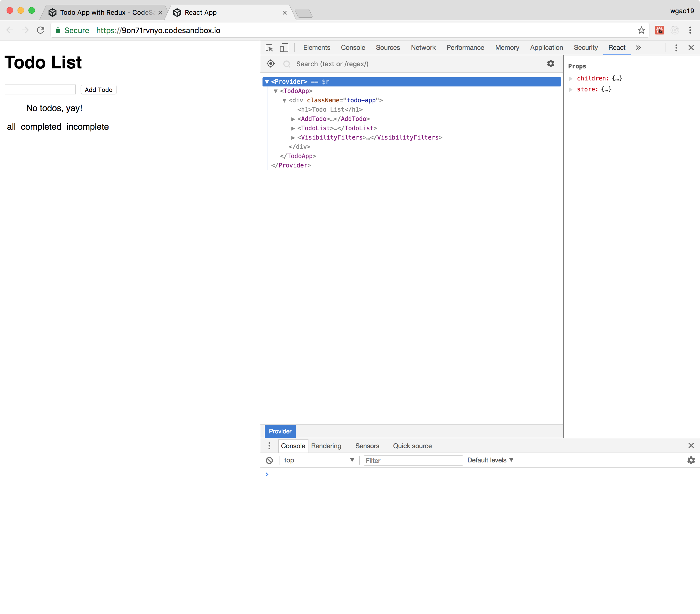Switch to the Network tab
700x614 pixels.
coord(423,48)
